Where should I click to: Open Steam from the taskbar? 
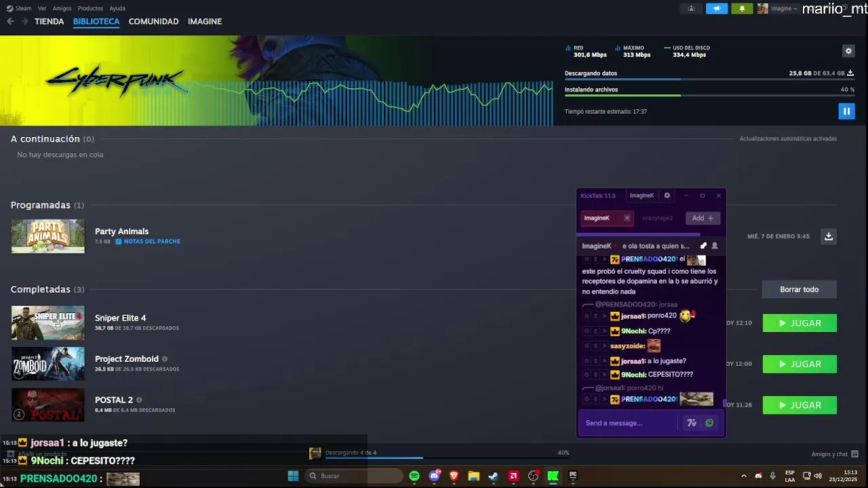pyautogui.click(x=494, y=476)
